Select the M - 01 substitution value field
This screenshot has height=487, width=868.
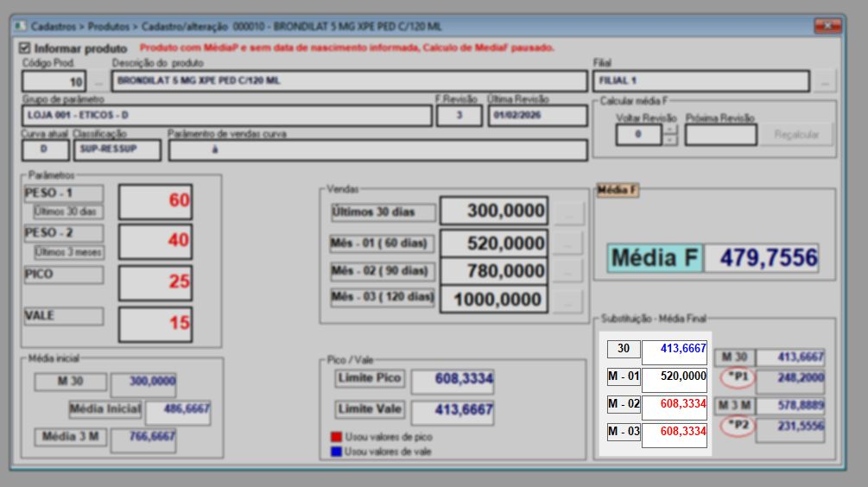click(x=675, y=380)
